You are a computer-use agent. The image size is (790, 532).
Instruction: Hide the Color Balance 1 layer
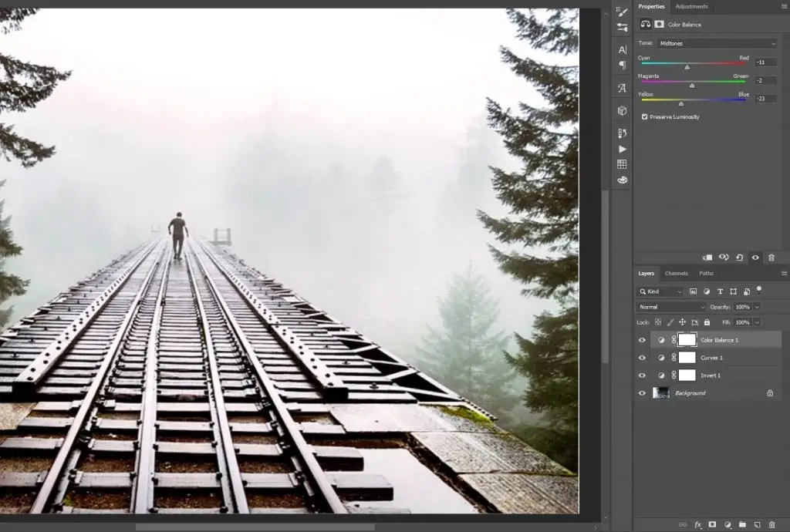(642, 340)
